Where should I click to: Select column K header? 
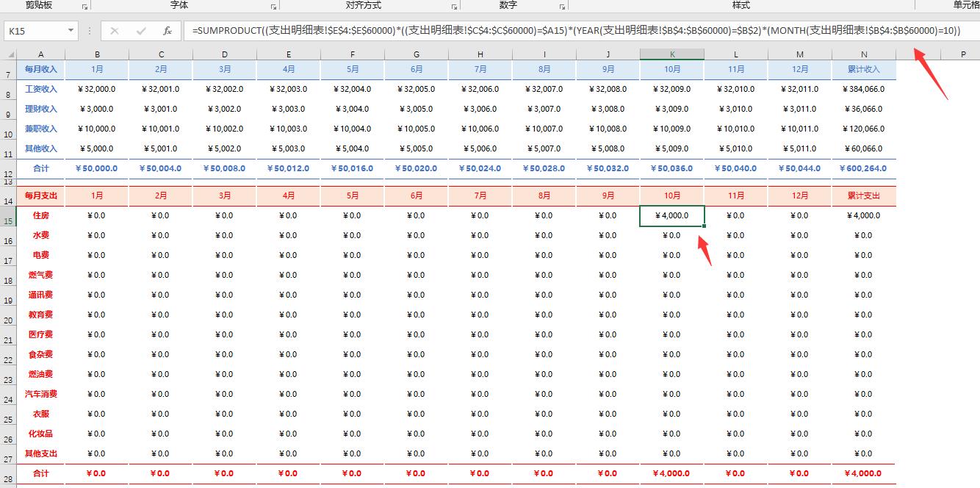click(x=671, y=53)
